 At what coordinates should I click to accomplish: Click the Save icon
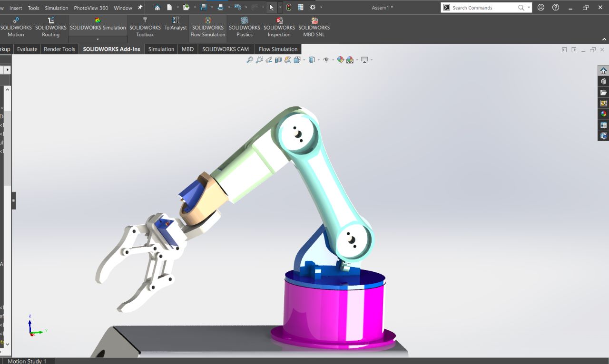tap(204, 8)
